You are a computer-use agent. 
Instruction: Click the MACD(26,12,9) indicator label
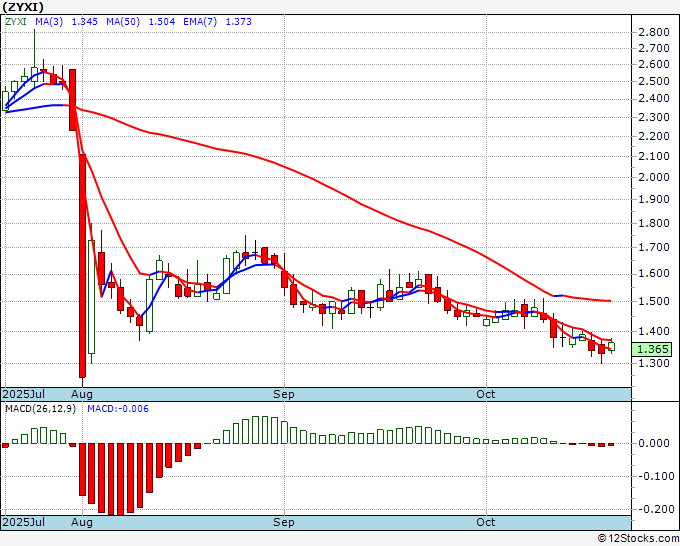[40, 409]
